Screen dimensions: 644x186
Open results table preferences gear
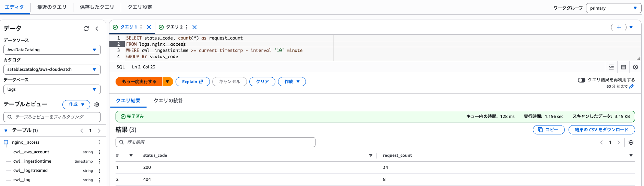click(x=631, y=142)
